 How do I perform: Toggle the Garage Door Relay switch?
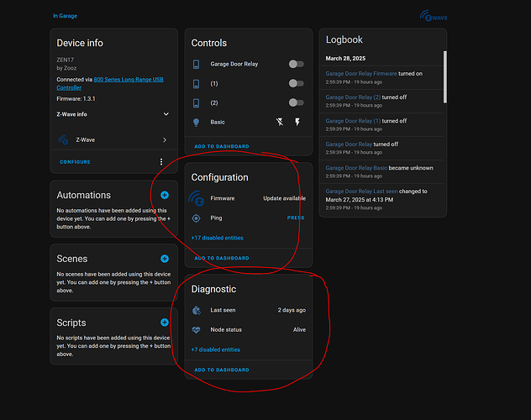295,64
